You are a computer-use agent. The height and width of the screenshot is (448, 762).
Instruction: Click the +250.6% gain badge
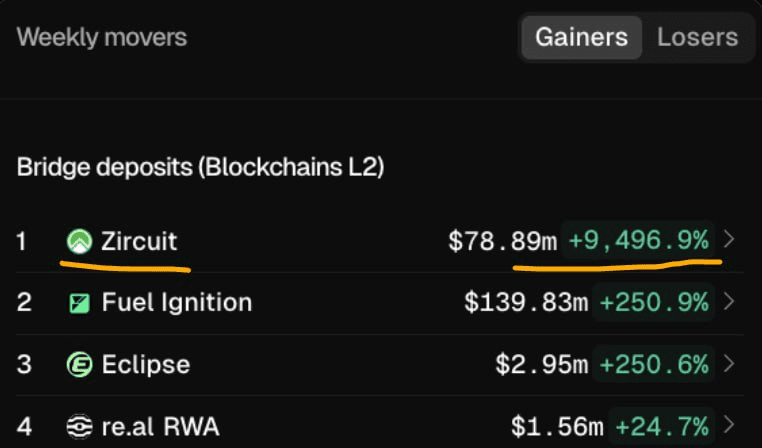(654, 365)
